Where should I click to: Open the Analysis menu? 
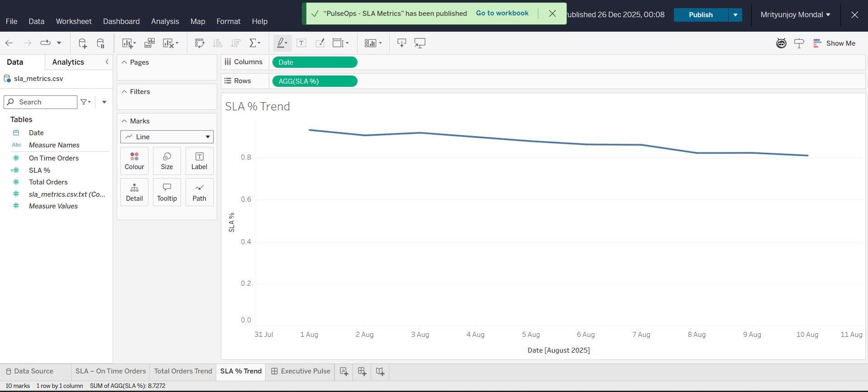(165, 21)
